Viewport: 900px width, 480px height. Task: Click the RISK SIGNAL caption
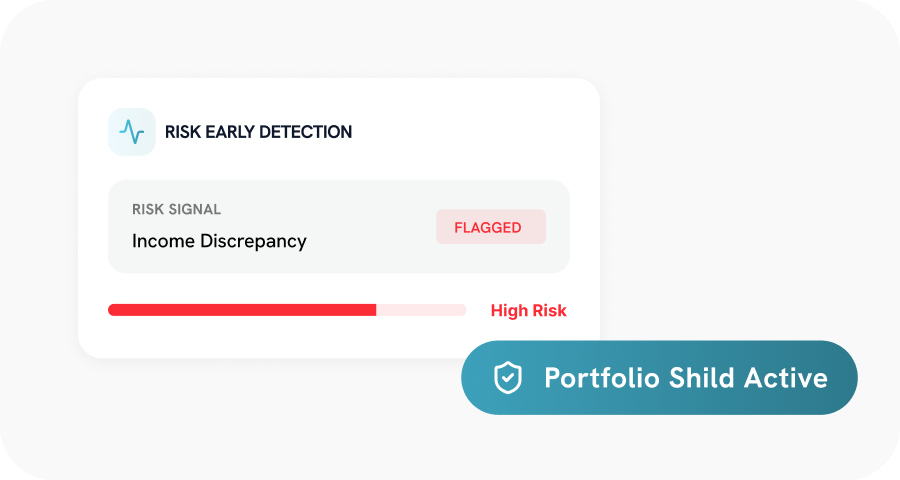pos(176,210)
